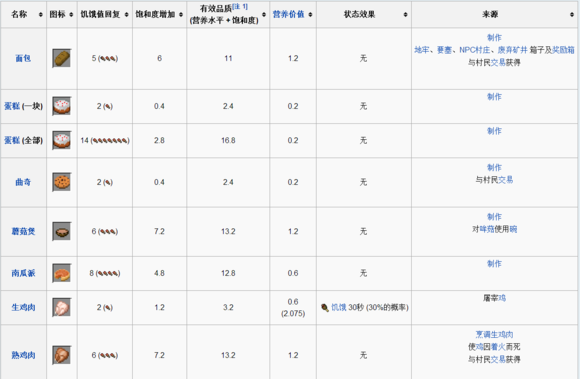Select the 8 hunger value in 南瓜派 row

[x=91, y=273]
